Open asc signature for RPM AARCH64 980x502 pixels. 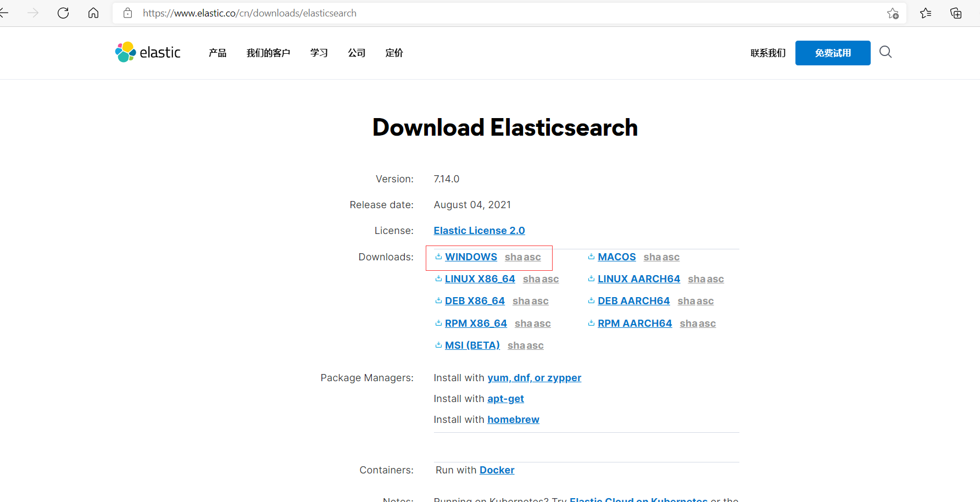coord(707,323)
